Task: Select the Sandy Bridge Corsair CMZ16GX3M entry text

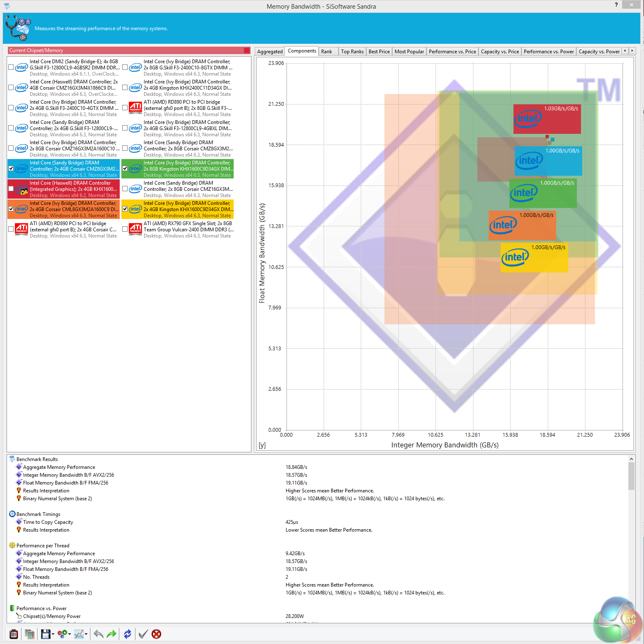Action: coord(188,189)
